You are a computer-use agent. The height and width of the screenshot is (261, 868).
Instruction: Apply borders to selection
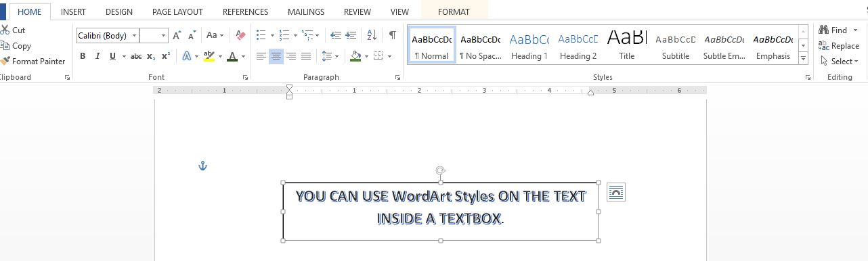[x=378, y=56]
